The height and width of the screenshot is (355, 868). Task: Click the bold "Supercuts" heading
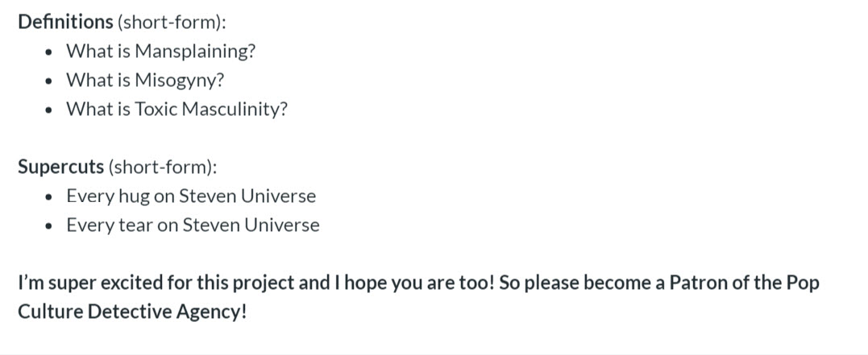61,167
